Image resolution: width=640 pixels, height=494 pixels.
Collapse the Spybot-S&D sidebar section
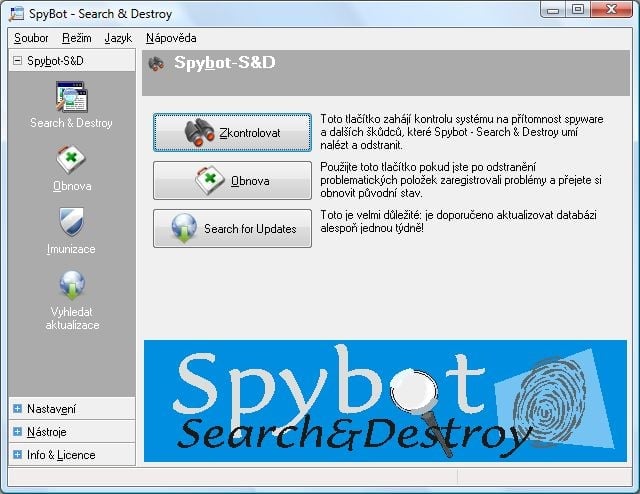pyautogui.click(x=18, y=61)
